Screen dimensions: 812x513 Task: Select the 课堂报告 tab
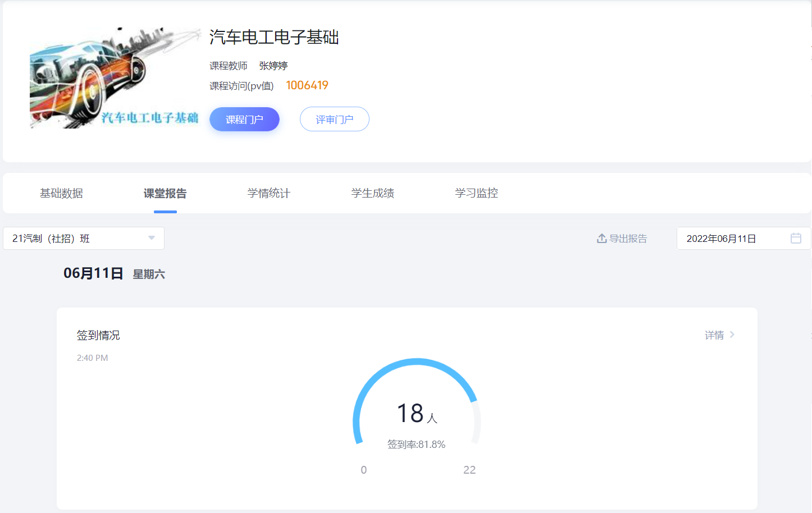tap(165, 193)
